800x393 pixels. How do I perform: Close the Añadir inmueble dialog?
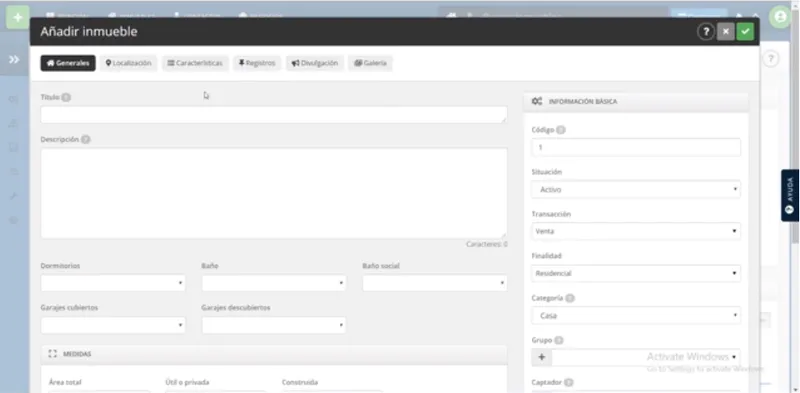pyautogui.click(x=726, y=32)
